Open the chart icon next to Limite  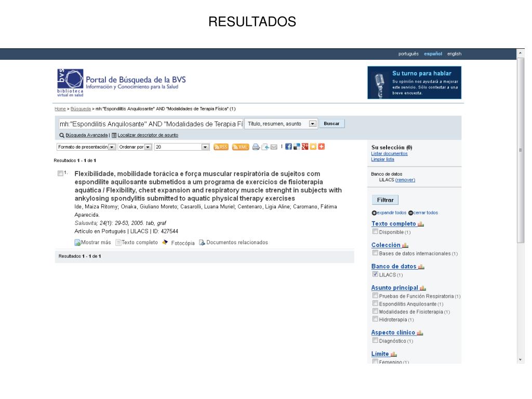coord(394,354)
